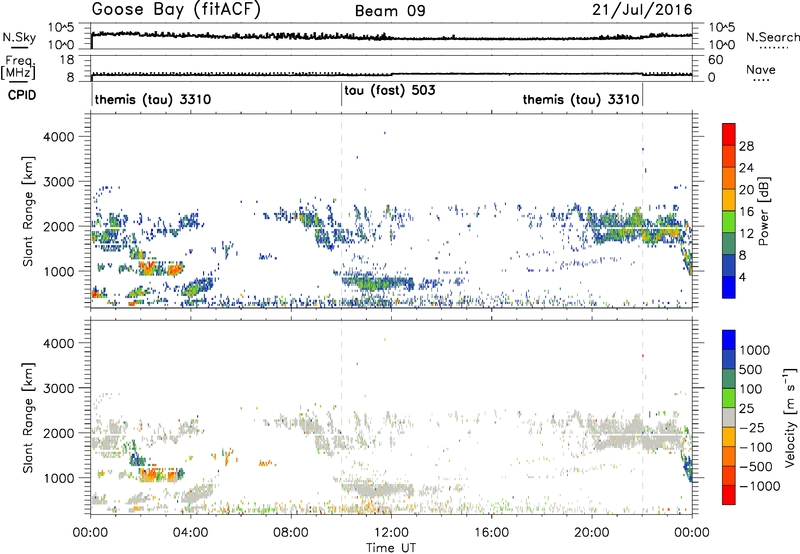Click the 'N.Search' legend label
The image size is (800, 554).
tap(772, 37)
